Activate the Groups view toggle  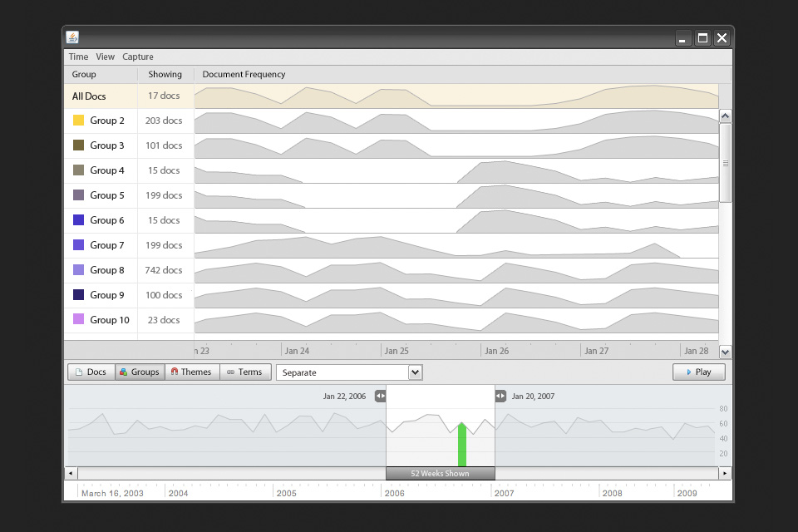[x=139, y=372]
